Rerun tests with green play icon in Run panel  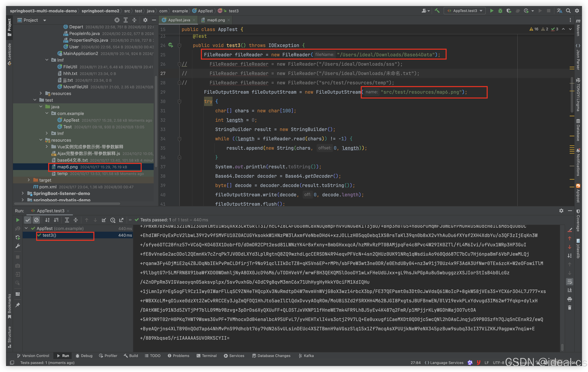click(x=17, y=220)
